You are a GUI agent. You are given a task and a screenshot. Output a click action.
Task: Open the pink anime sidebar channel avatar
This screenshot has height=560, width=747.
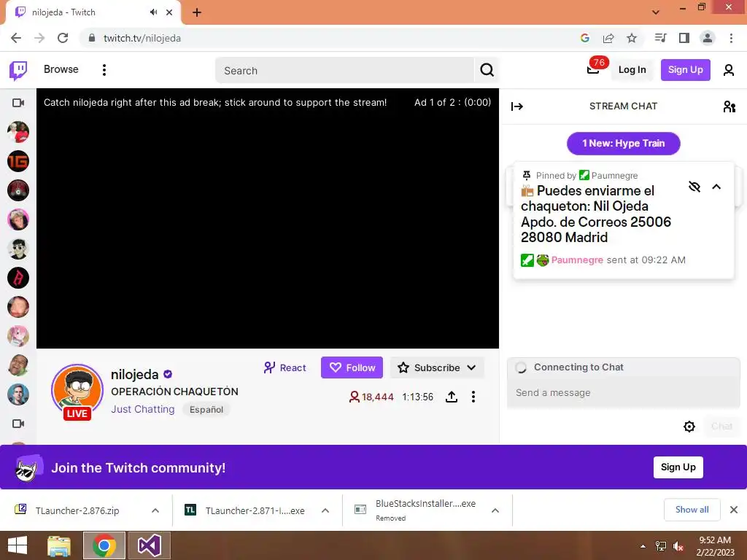click(18, 336)
